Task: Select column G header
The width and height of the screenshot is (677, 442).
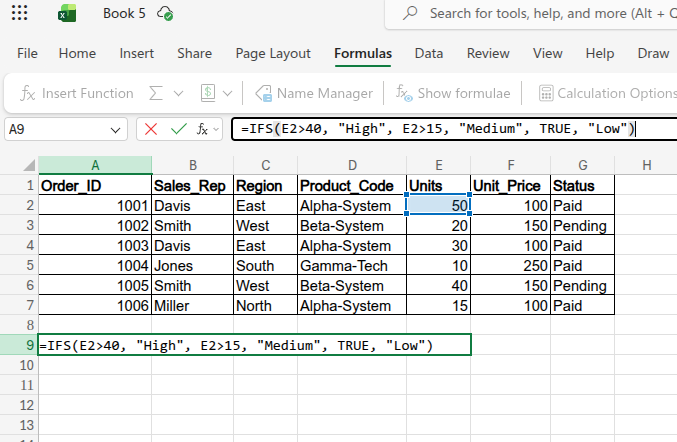Action: 582,165
